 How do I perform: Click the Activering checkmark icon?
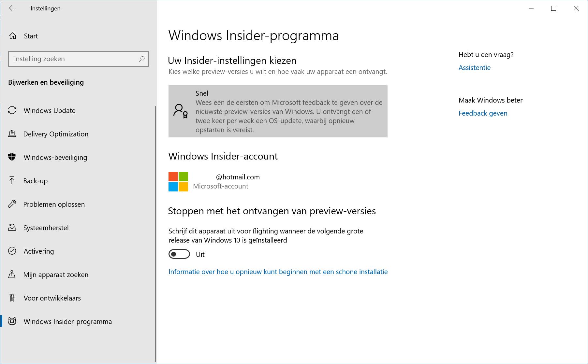tap(12, 251)
